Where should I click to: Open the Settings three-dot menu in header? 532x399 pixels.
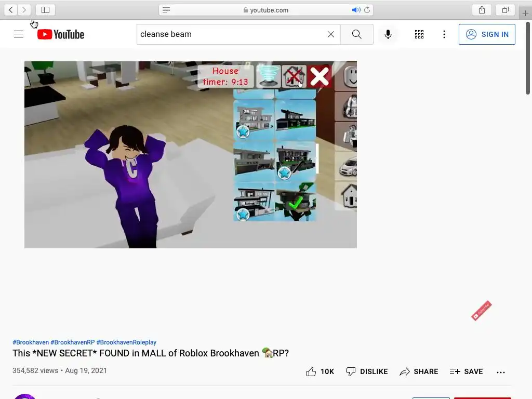[x=444, y=34]
